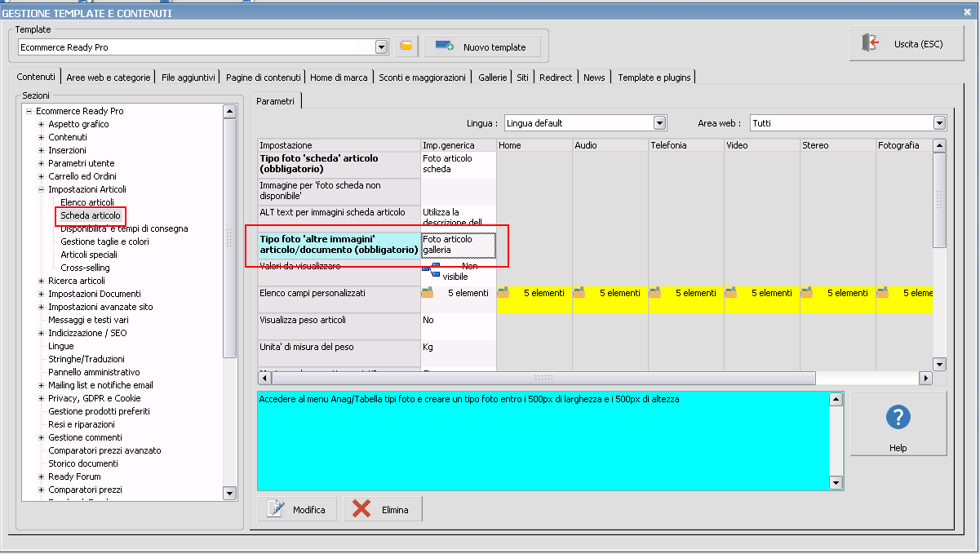The image size is (980, 554).
Task: Switch to Siti tab
Action: point(522,78)
